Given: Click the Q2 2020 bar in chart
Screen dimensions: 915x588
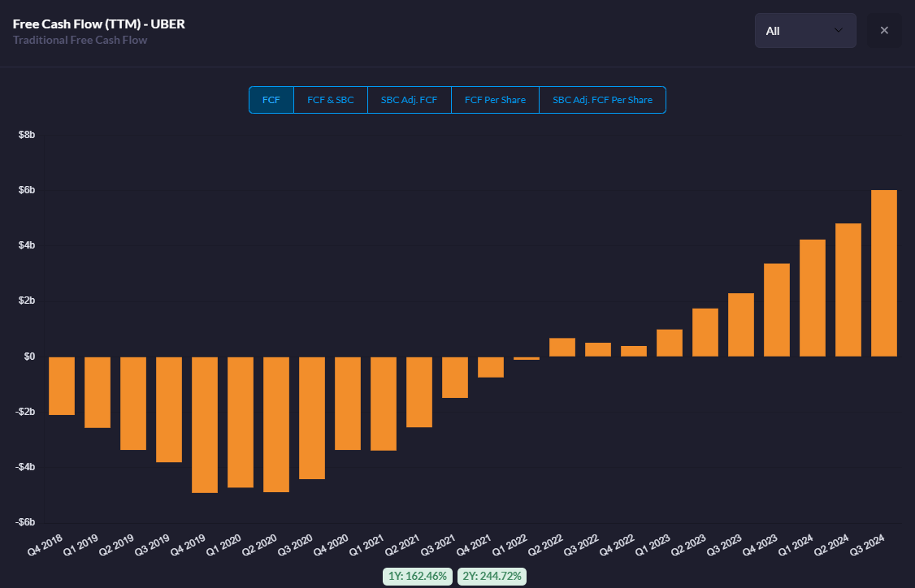Looking at the screenshot, I should pos(276,424).
